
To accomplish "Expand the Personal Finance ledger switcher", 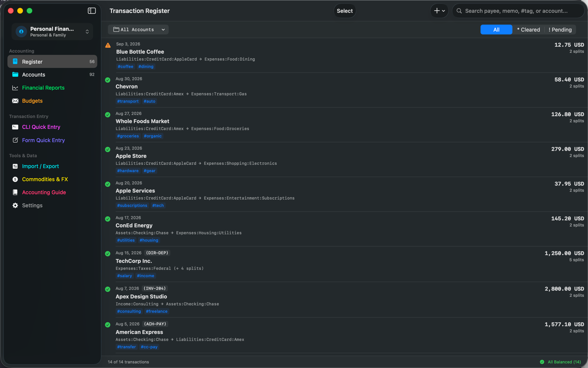I will pyautogui.click(x=52, y=31).
